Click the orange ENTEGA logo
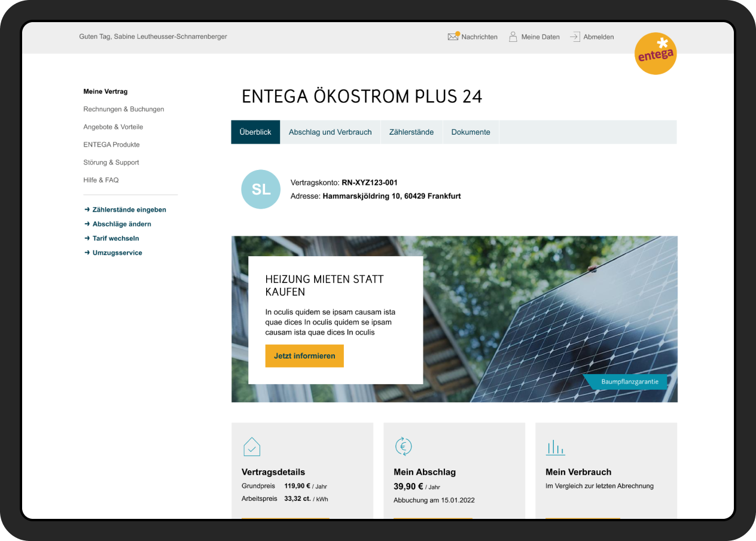Viewport: 756px width, 541px height. click(x=656, y=53)
